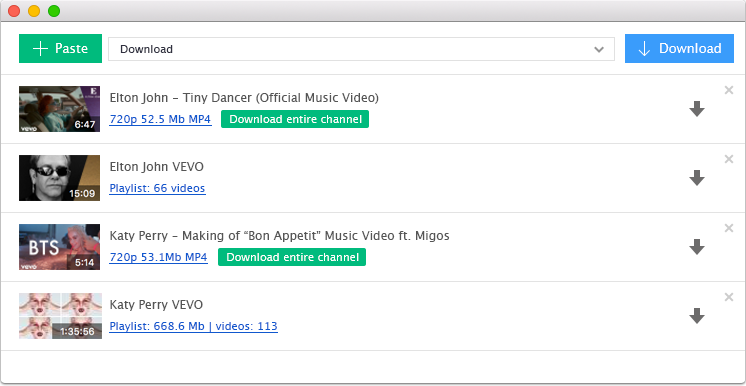The width and height of the screenshot is (746, 386).
Task: Select the BTS Bon Appetit thumbnail
Action: [59, 247]
